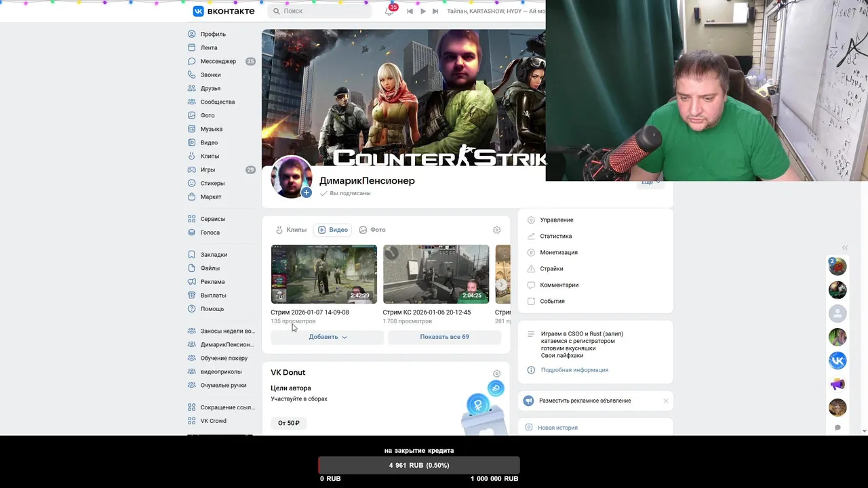868x488 pixels.
Task: Click the Клипы sidebar icon
Action: 192,156
